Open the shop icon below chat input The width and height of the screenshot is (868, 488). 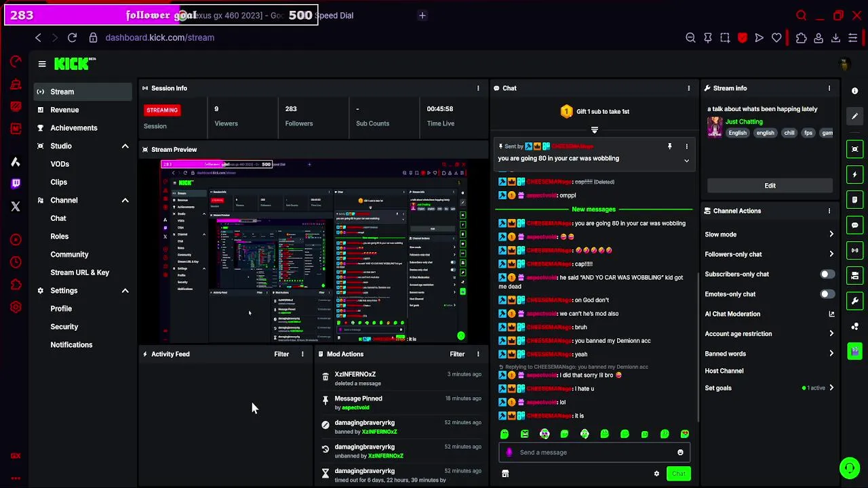coord(505,474)
